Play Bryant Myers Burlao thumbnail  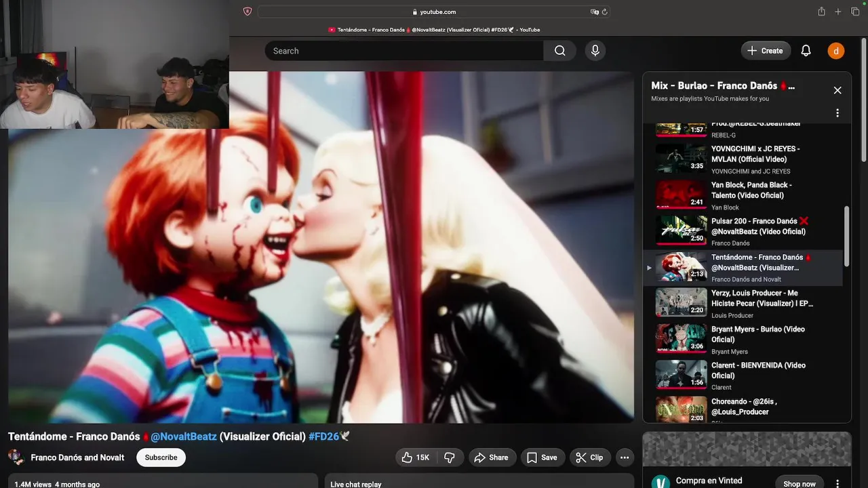681,338
